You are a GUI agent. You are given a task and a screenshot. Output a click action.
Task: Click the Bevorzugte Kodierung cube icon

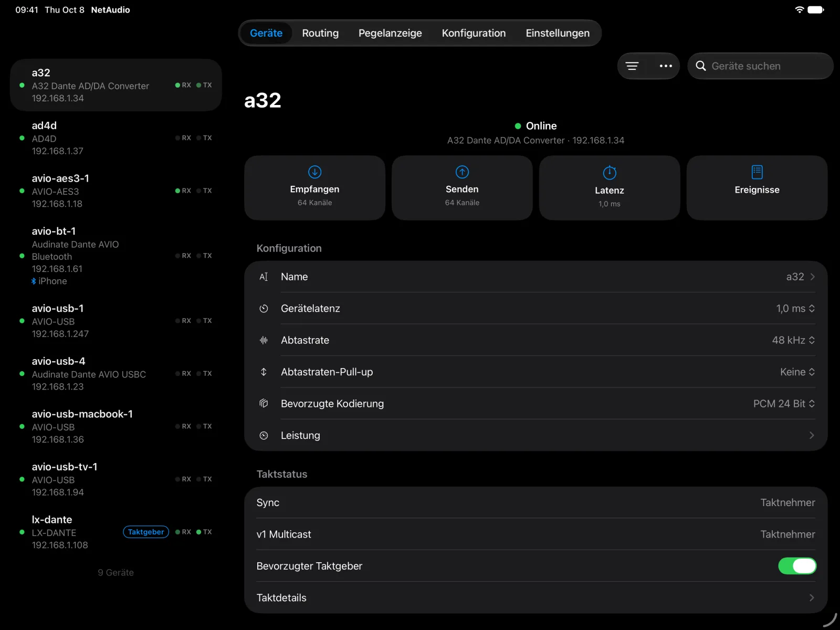(264, 403)
